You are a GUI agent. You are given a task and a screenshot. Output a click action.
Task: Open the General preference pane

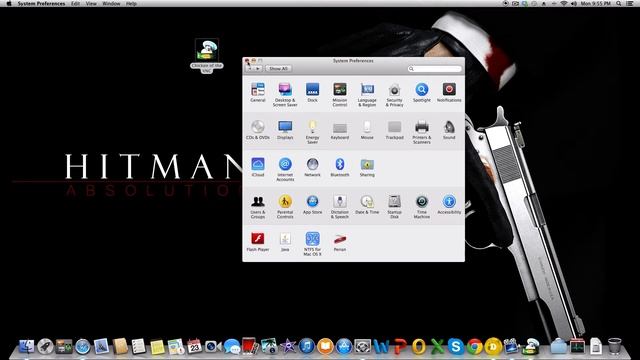click(x=258, y=92)
